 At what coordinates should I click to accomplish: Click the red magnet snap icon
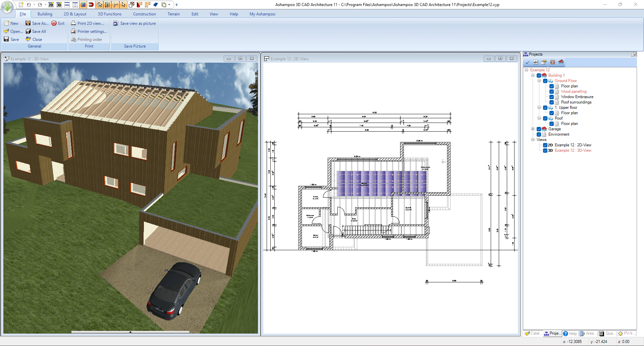91,5
